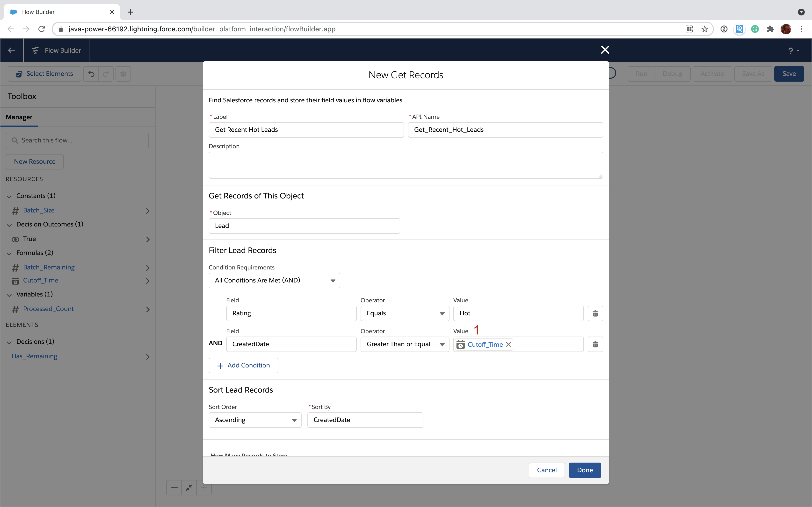Open the Equals operator dropdown

pos(405,313)
